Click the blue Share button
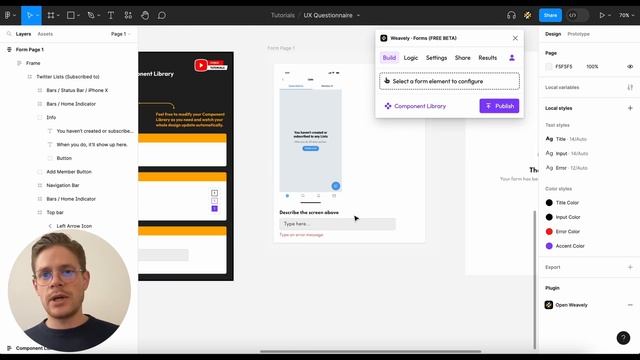Screen dimensions: 640x360 [550, 15]
